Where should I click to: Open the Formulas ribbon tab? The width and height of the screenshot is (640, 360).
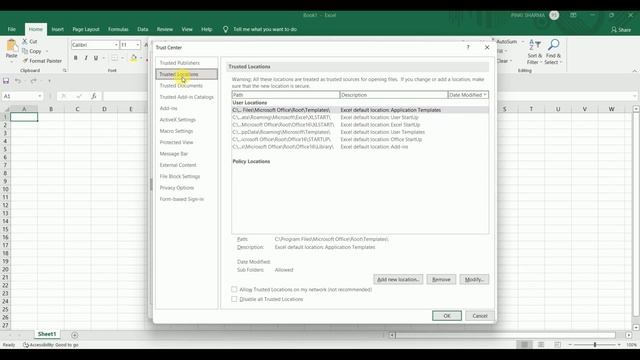(x=118, y=29)
